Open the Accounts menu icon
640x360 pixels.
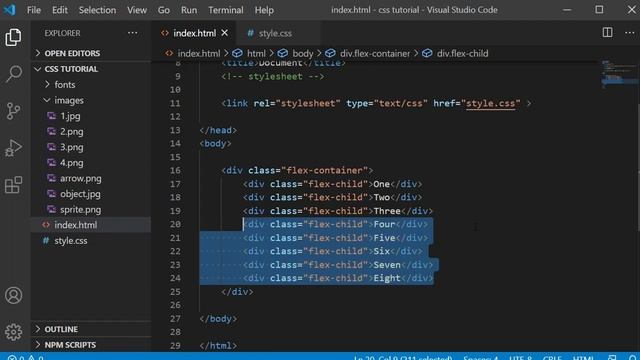point(13,295)
